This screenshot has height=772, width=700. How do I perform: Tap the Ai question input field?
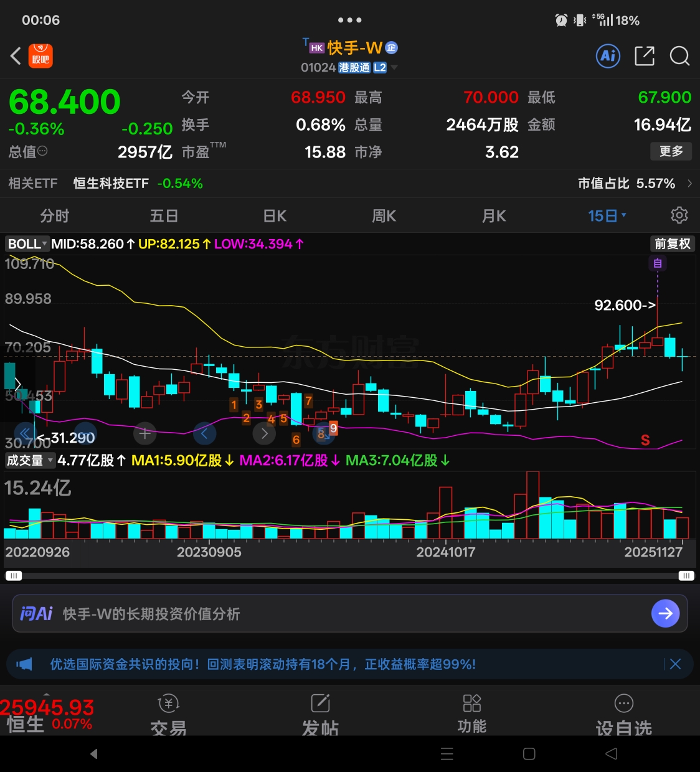point(350,614)
